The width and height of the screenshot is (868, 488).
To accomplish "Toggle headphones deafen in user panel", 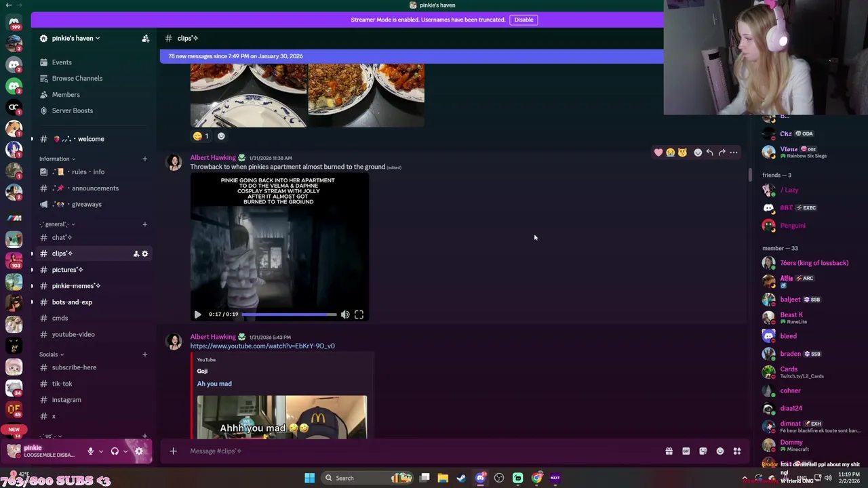I will pos(115,451).
